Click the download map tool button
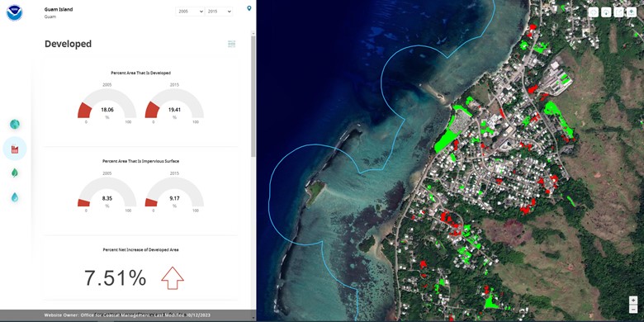 point(606,12)
